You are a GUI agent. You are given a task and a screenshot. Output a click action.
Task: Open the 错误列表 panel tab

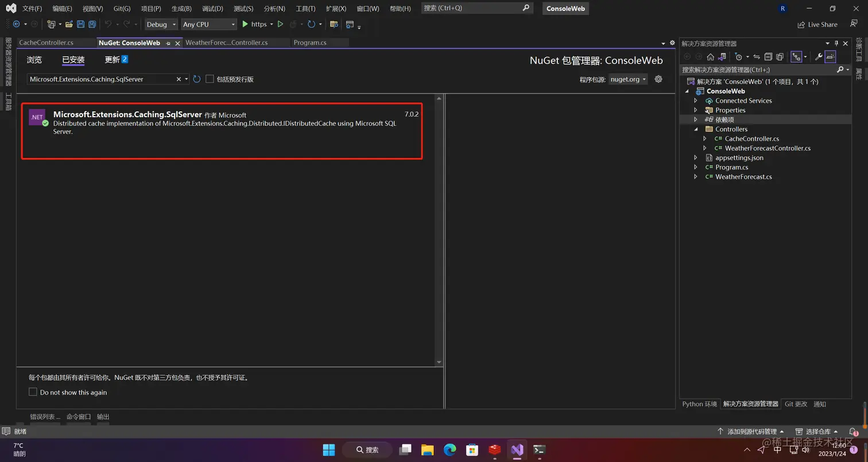[45, 417]
